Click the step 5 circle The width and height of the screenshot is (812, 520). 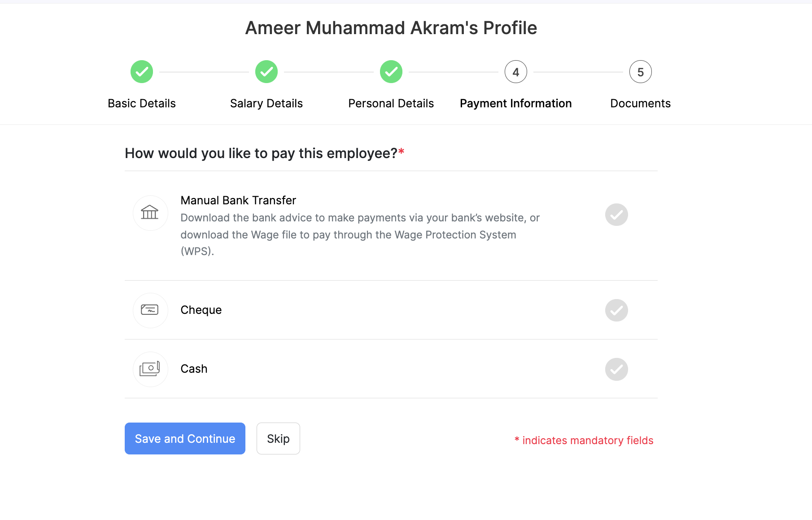point(641,72)
